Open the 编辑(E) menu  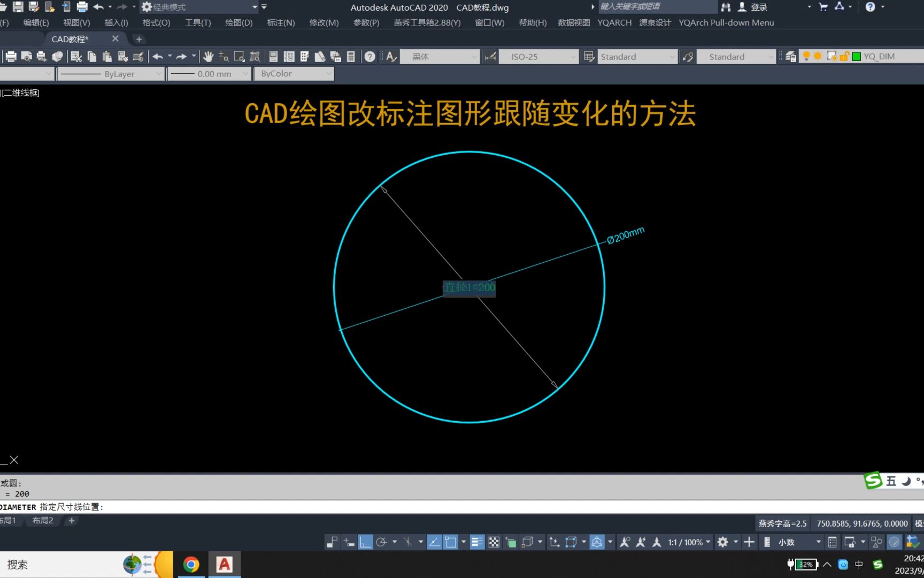click(36, 22)
